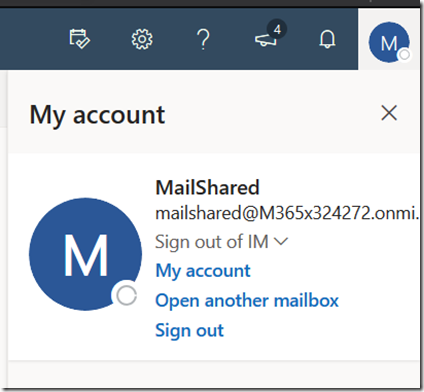Expand the Sign out of IM dropdown
This screenshot has width=424, height=392.
point(221,242)
